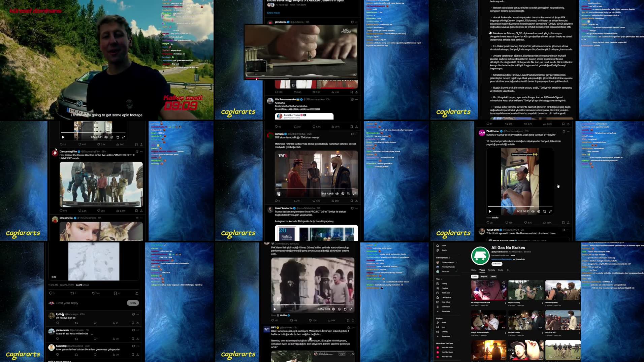This screenshot has width=644, height=362.
Task: Select the Popular filter chip
Action: point(484,276)
